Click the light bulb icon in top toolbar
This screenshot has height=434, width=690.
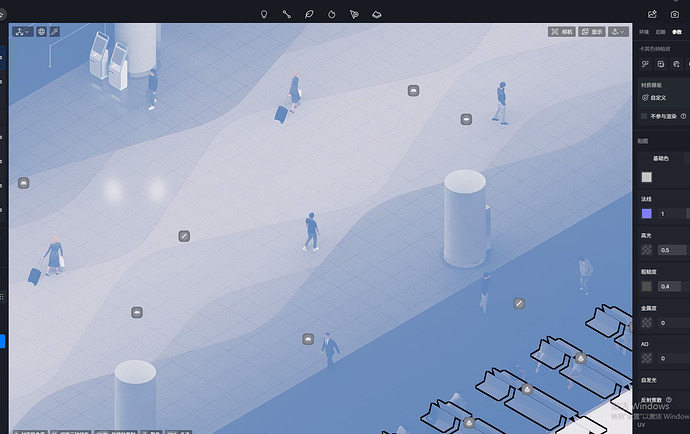[x=264, y=14]
